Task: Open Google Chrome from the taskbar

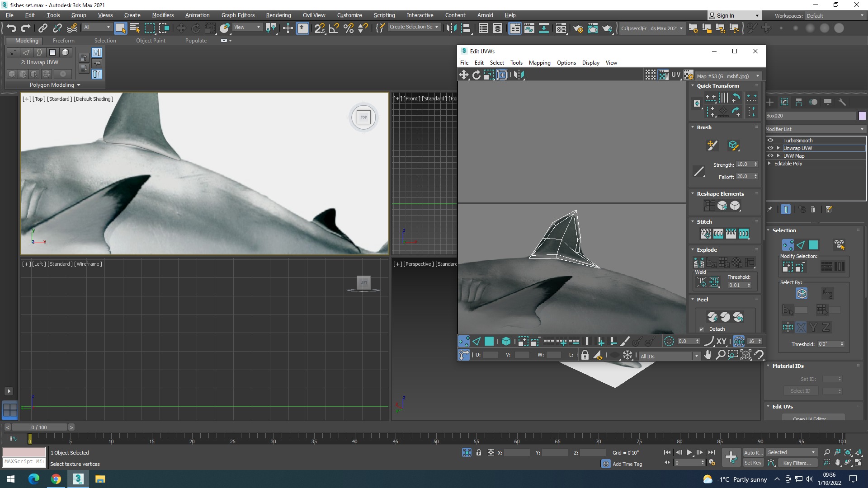Action: click(x=56, y=479)
